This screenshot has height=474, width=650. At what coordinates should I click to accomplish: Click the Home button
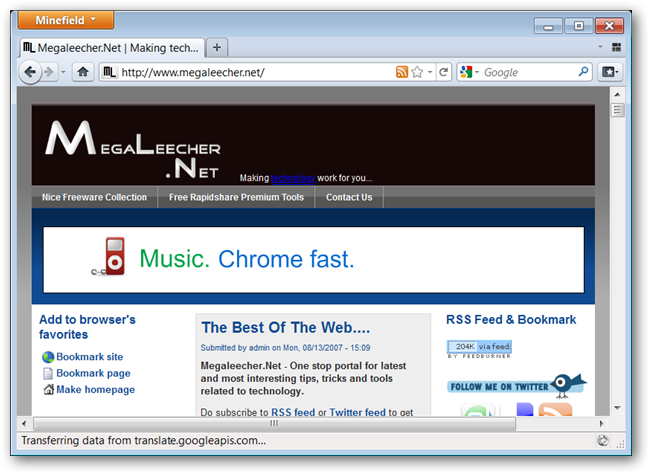coord(83,72)
